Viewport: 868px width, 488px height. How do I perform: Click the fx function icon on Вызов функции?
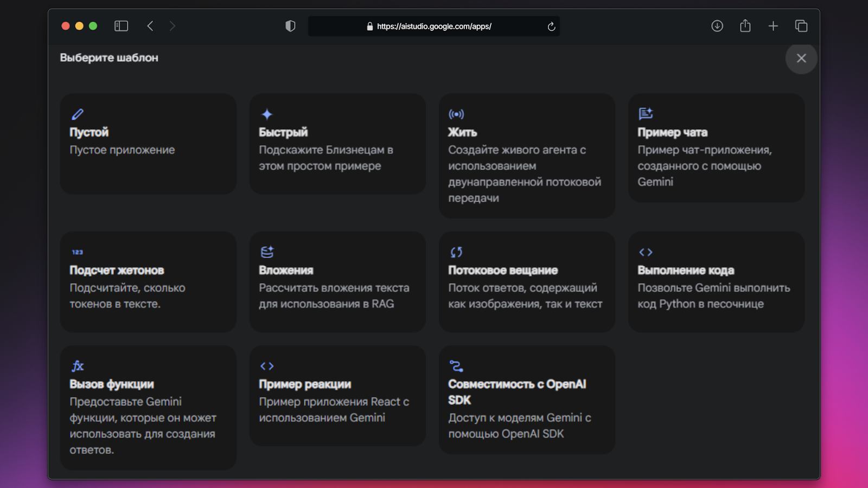pyautogui.click(x=78, y=366)
